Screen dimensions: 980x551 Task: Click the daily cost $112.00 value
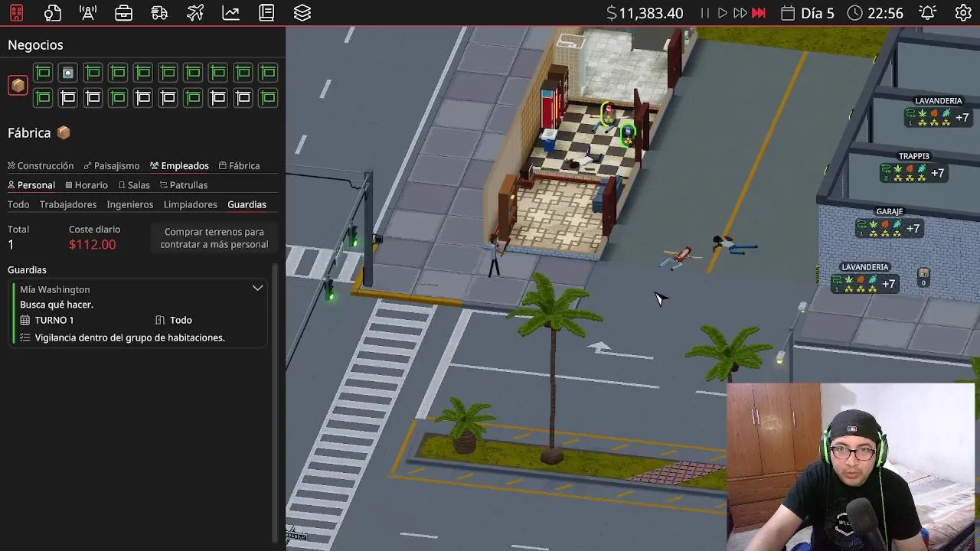(93, 244)
